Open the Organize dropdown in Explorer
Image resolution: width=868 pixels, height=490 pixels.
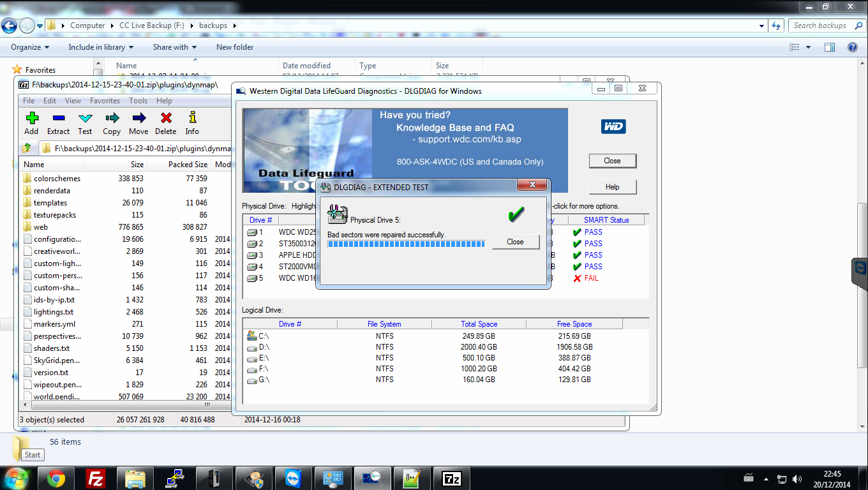pyautogui.click(x=30, y=47)
